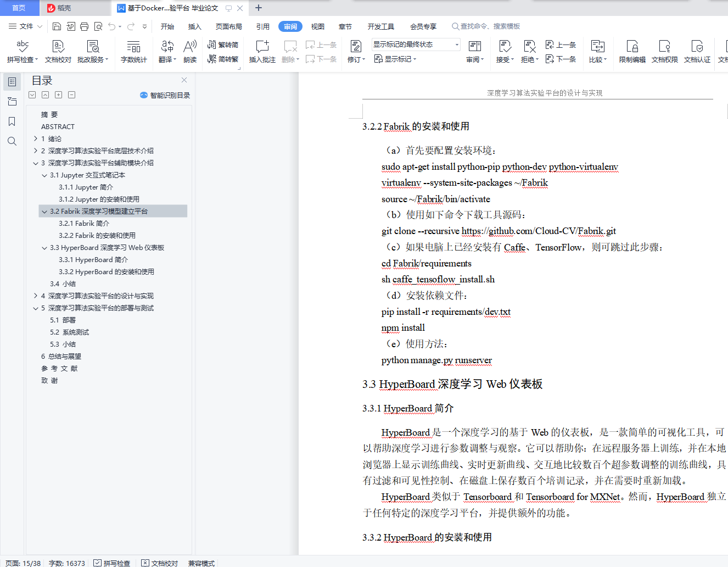Open the spell check tool (拼写检查)
Screen dimensions: 728x567
(x=23, y=52)
